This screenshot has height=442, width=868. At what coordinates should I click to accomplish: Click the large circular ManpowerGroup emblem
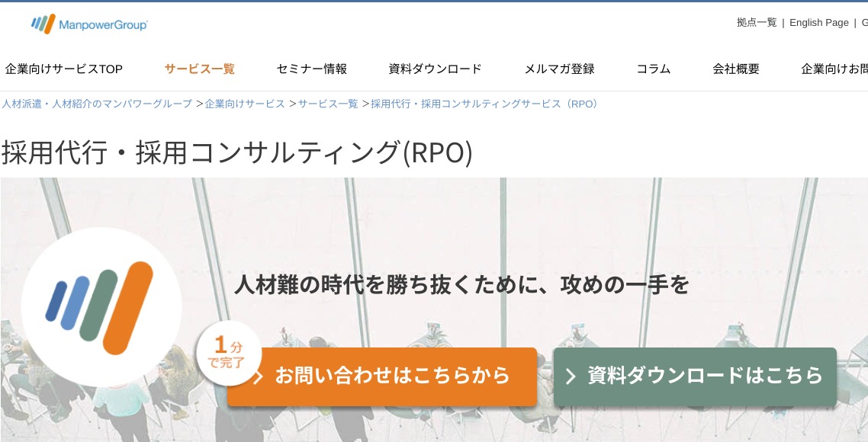pos(101,308)
